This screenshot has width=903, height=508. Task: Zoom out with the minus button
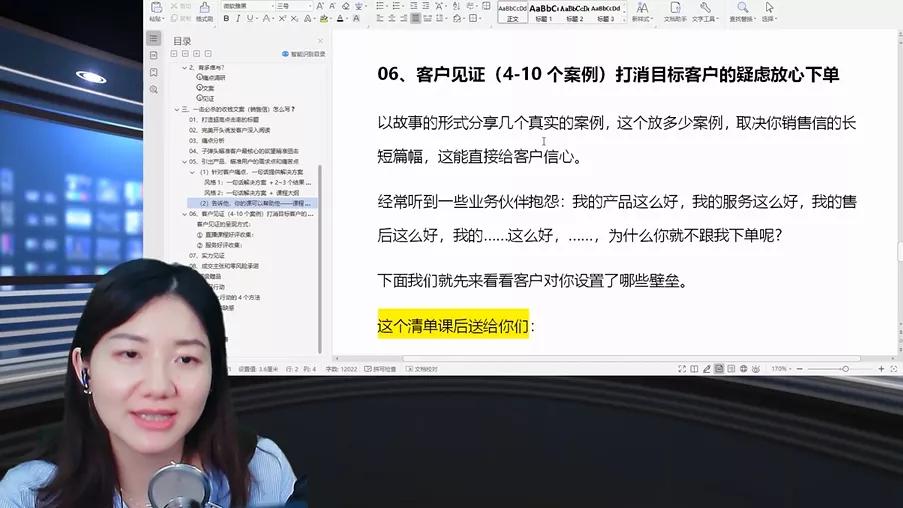pos(800,369)
